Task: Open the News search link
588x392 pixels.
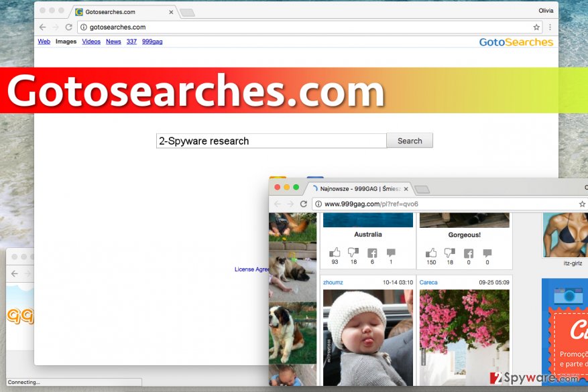Action: 113,42
